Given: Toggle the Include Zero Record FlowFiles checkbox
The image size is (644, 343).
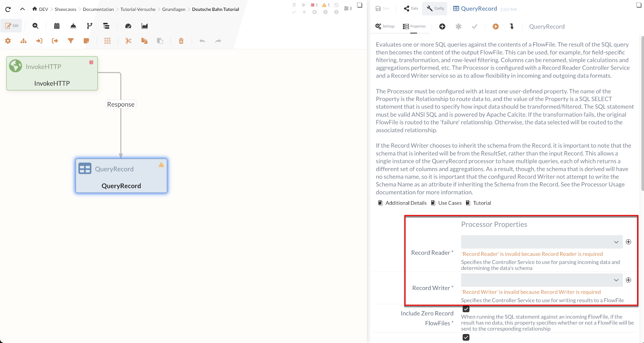Looking at the screenshot, I should (x=466, y=309).
